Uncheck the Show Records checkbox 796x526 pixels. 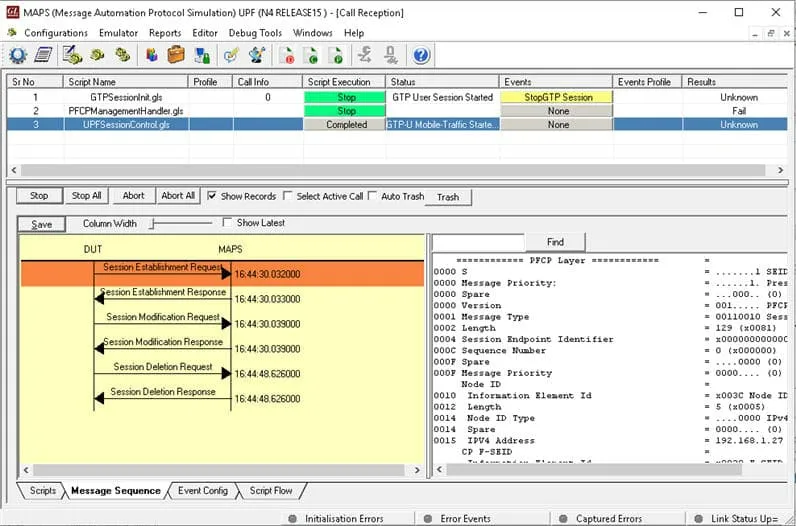pos(212,195)
